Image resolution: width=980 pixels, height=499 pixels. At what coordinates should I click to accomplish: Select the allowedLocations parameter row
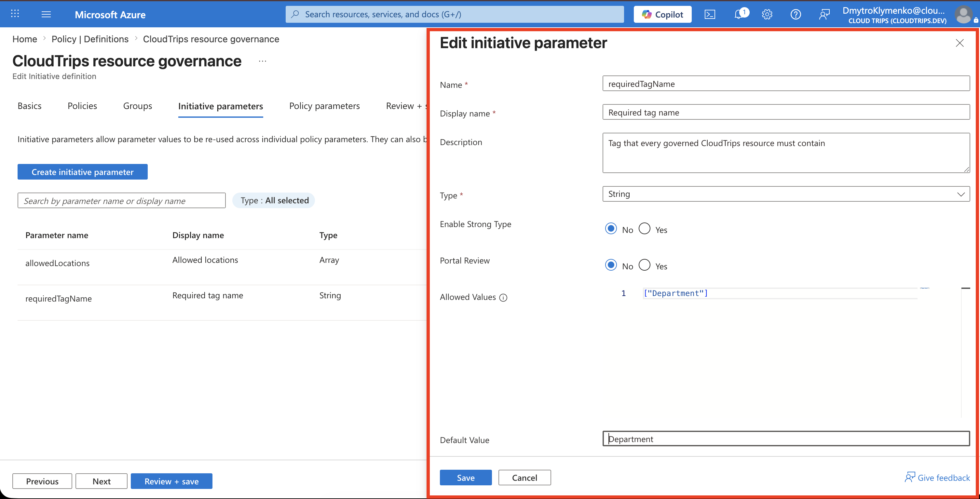click(222, 267)
